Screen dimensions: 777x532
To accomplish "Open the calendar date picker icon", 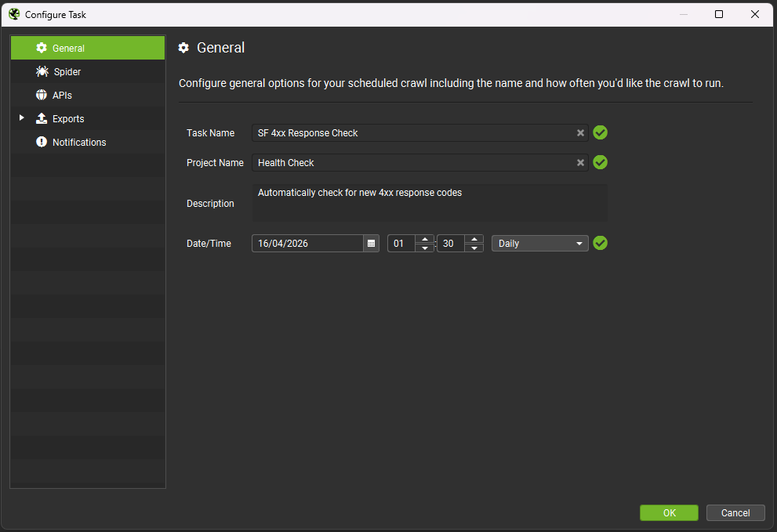I will coord(371,244).
